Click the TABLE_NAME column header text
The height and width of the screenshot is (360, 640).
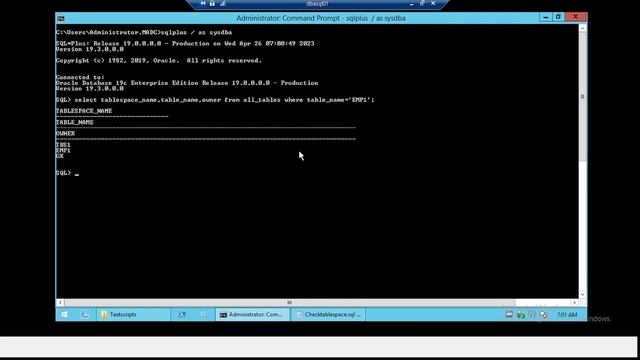point(75,122)
